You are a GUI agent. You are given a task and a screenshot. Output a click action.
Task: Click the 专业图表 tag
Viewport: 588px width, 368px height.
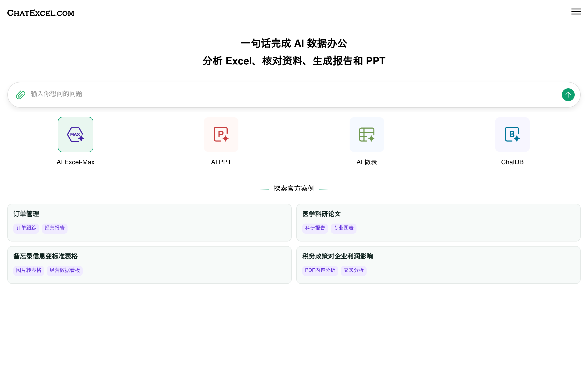[x=344, y=228]
